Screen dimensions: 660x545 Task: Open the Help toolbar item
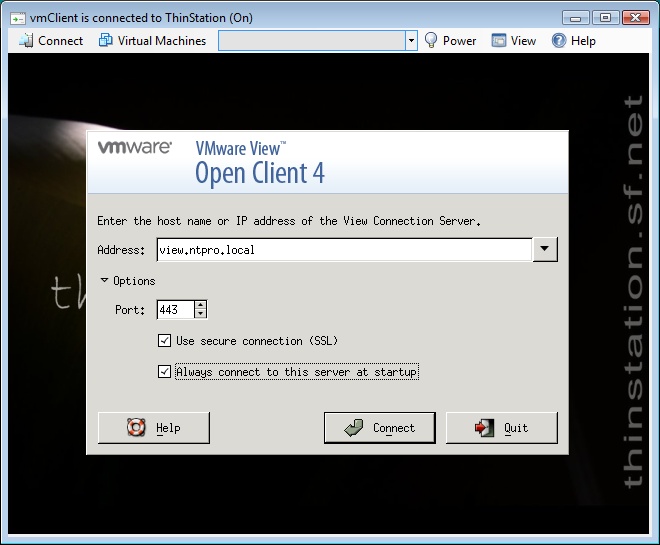(574, 41)
